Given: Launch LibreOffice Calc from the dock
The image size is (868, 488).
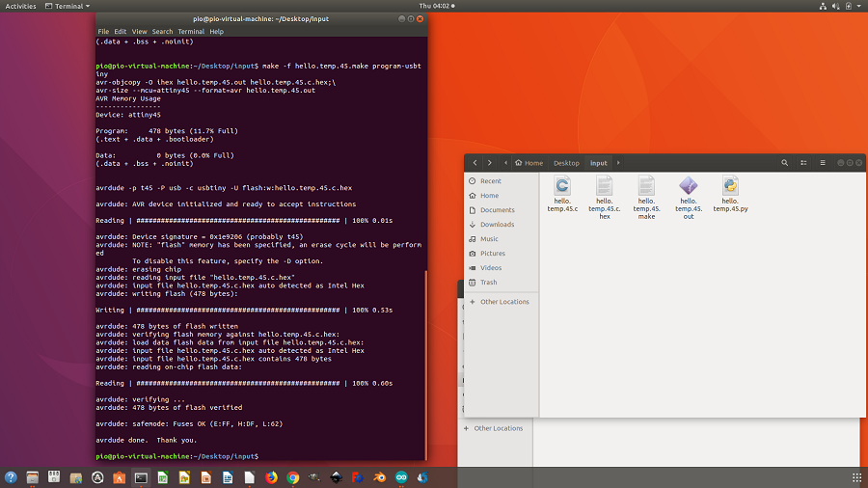Looking at the screenshot, I should pyautogui.click(x=163, y=477).
